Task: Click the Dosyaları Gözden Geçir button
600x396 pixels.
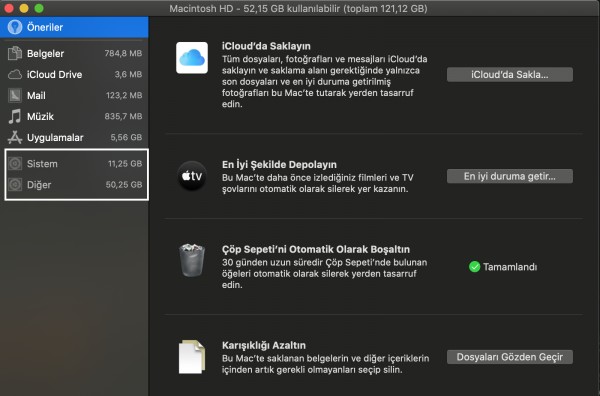Action: coord(510,357)
